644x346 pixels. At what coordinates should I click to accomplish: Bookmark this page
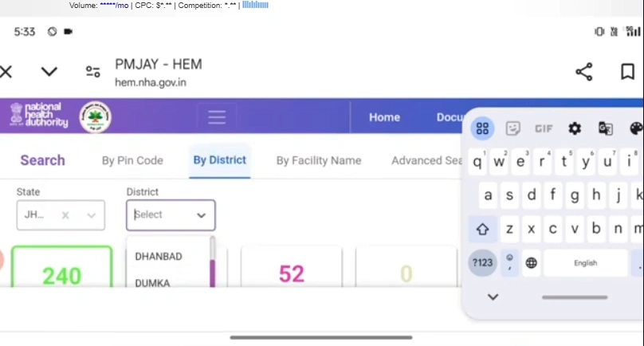point(627,72)
